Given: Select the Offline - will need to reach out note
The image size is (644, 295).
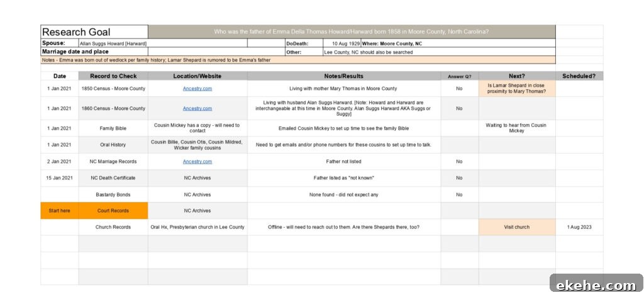Looking at the screenshot, I should point(344,227).
